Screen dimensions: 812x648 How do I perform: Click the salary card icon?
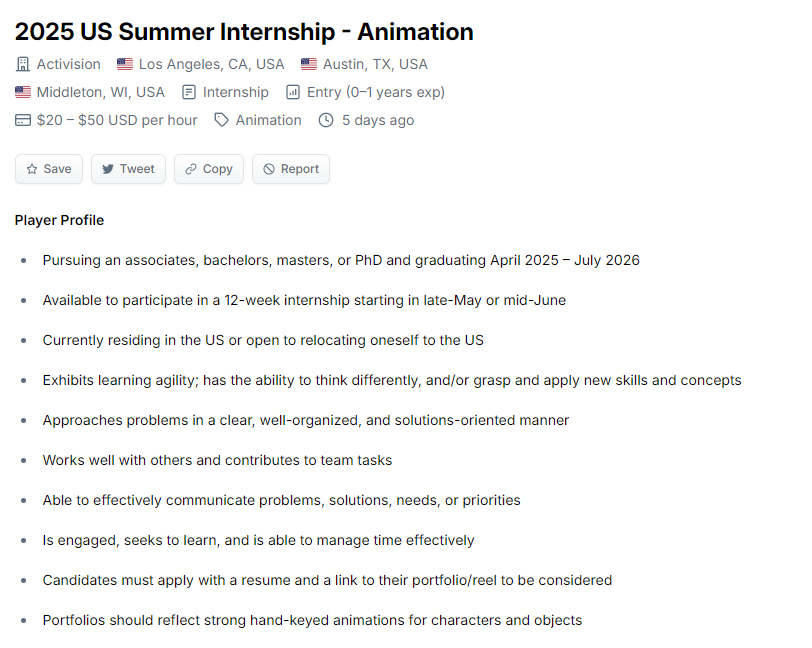point(23,120)
